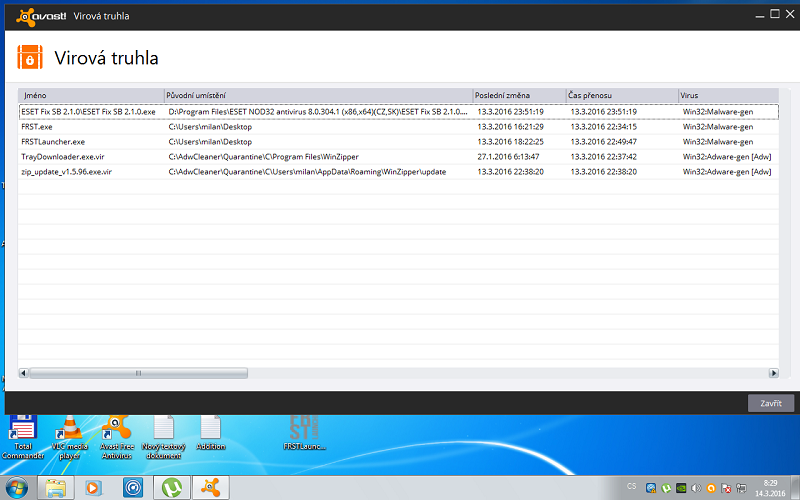Click the Virus column header
This screenshot has width=800, height=500.
pyautogui.click(x=726, y=95)
